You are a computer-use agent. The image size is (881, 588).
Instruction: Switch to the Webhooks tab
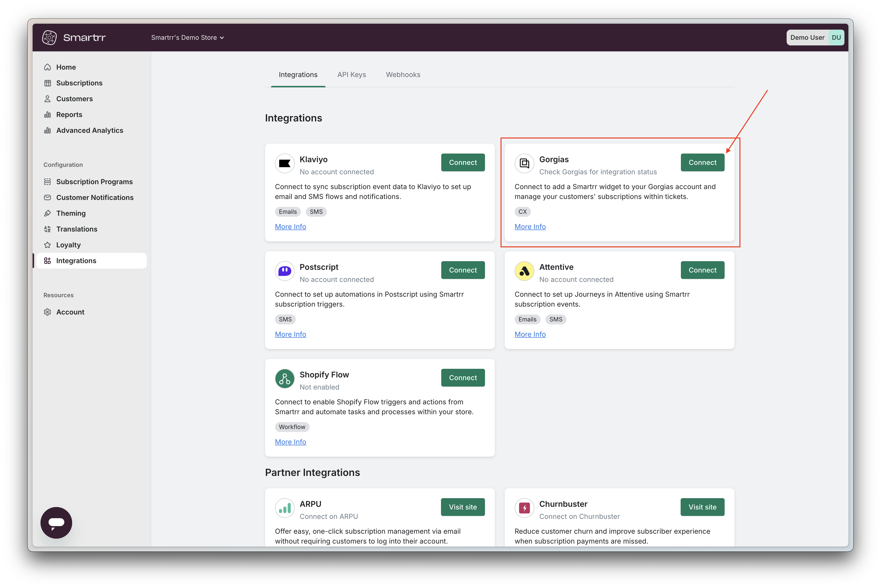click(x=403, y=75)
